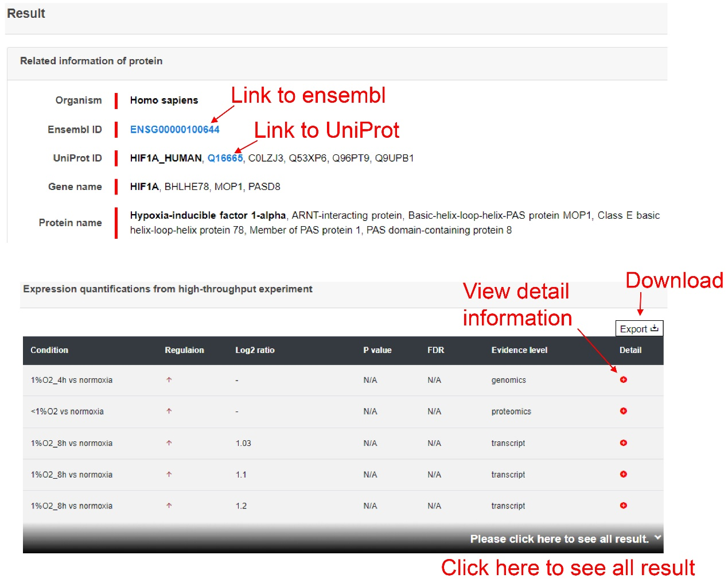Click the 'UniProt ID' field label

(x=77, y=158)
